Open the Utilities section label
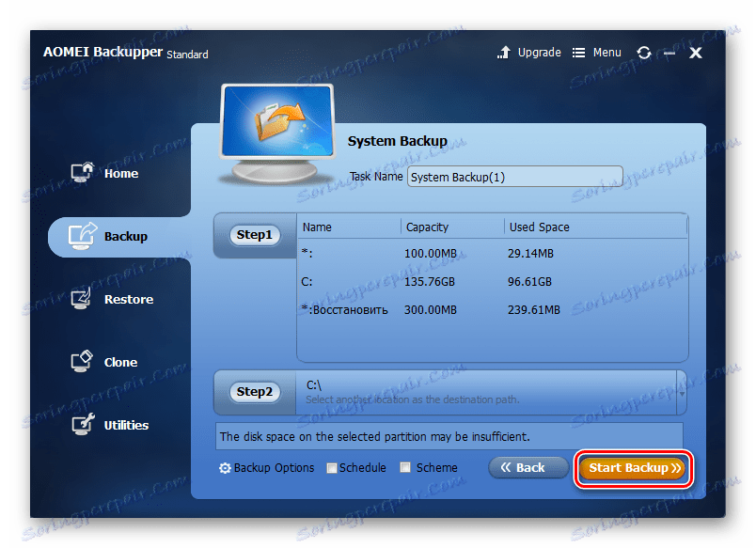Image resolution: width=756 pixels, height=548 pixels. pyautogui.click(x=126, y=425)
